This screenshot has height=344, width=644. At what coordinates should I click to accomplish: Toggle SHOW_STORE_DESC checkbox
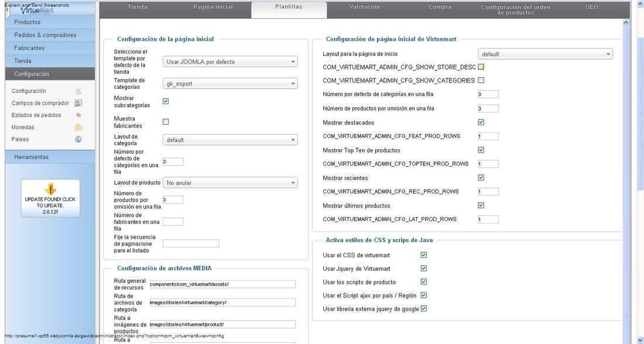click(x=481, y=67)
